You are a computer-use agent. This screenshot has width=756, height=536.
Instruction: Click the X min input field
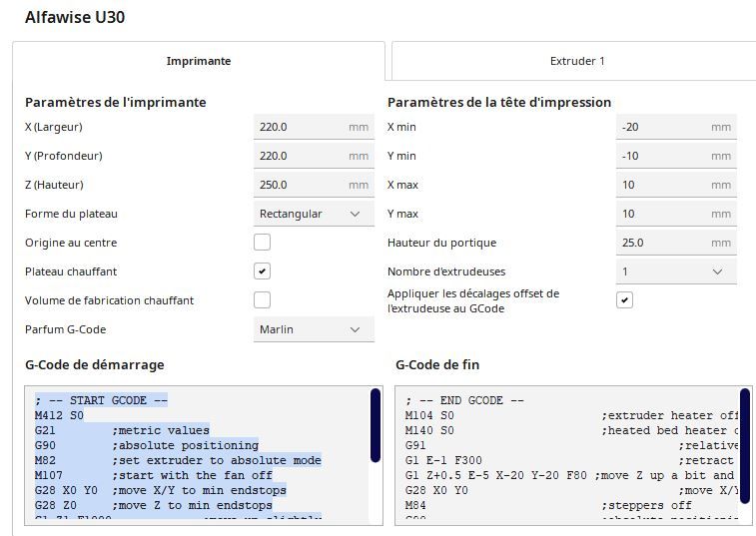(663, 128)
